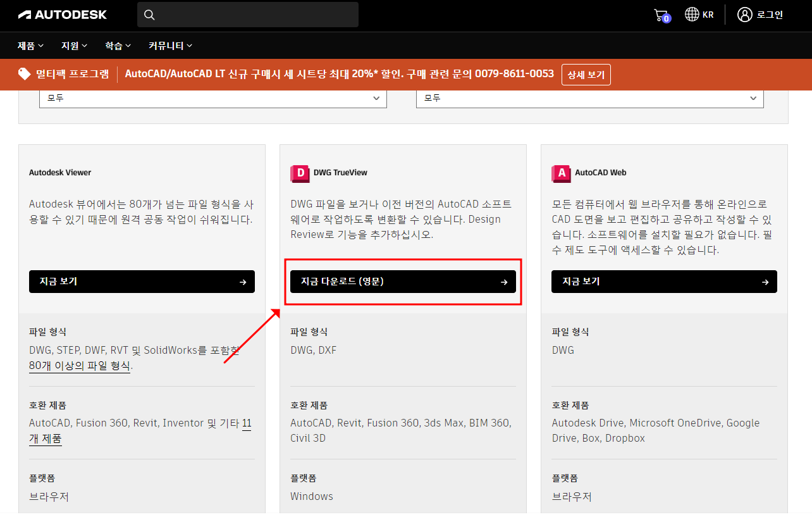
Task: Click 'DWG, DXF' file format text
Action: pos(313,350)
